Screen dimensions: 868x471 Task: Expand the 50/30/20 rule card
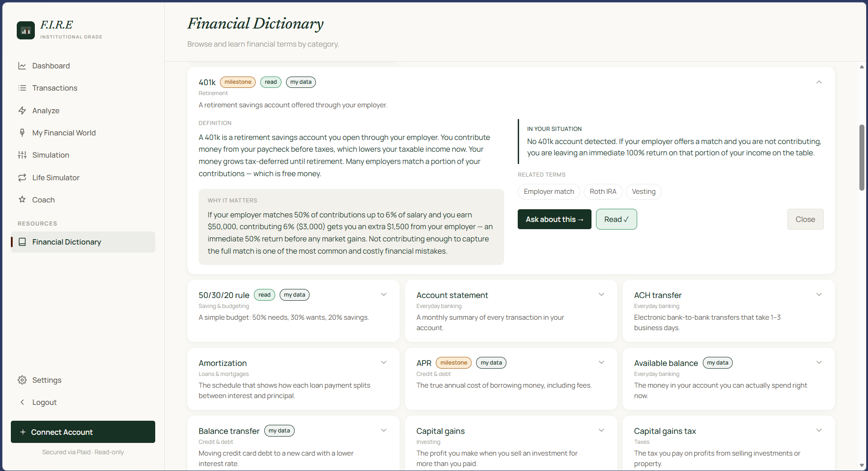(x=384, y=294)
